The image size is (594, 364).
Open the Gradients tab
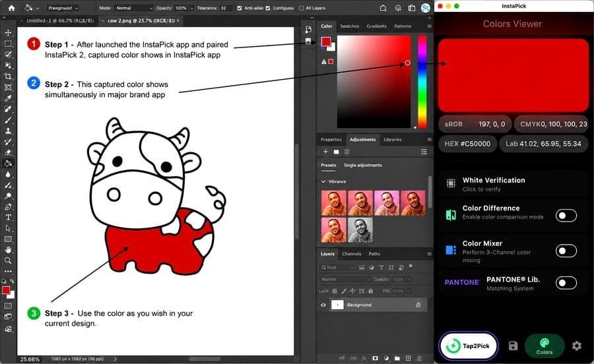click(x=377, y=26)
